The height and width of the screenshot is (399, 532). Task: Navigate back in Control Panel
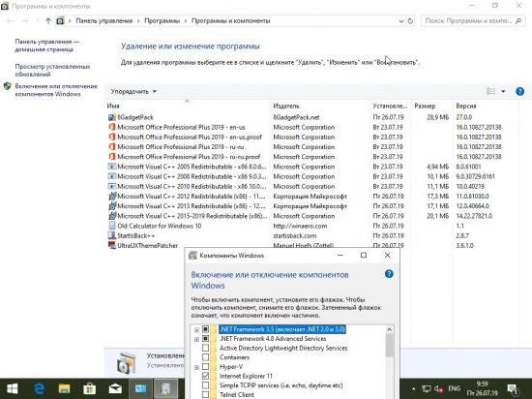[11, 21]
